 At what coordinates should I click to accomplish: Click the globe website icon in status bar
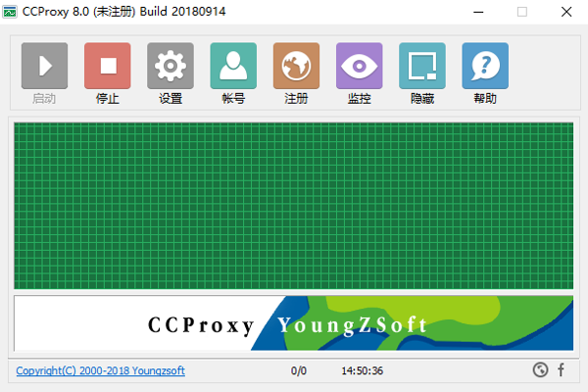pyautogui.click(x=540, y=370)
